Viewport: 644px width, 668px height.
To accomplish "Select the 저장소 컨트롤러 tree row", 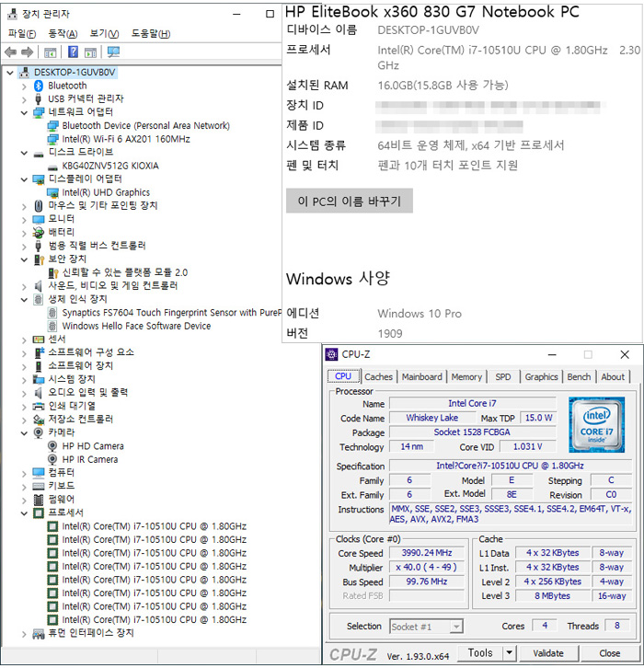I will 74,420.
